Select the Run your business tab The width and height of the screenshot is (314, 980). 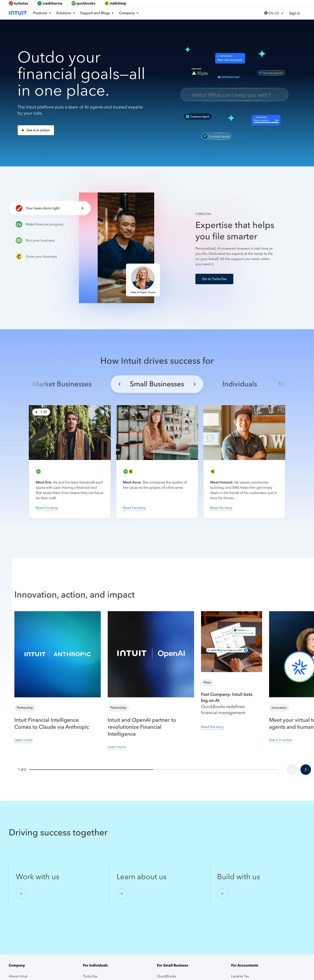[35, 240]
